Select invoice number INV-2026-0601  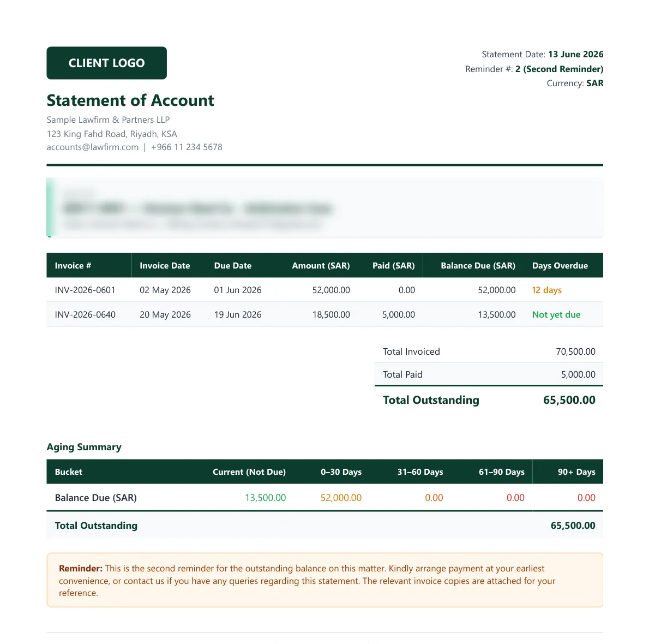point(85,290)
